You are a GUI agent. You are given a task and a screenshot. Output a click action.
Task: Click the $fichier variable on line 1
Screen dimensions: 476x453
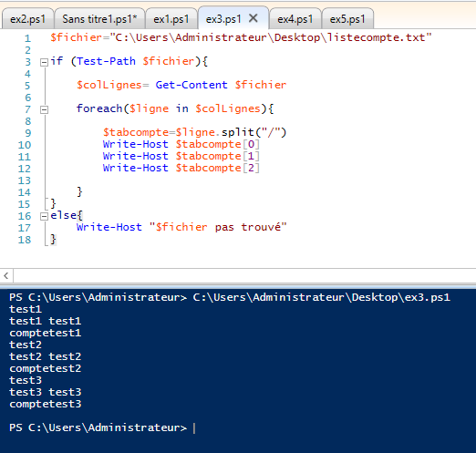77,37
